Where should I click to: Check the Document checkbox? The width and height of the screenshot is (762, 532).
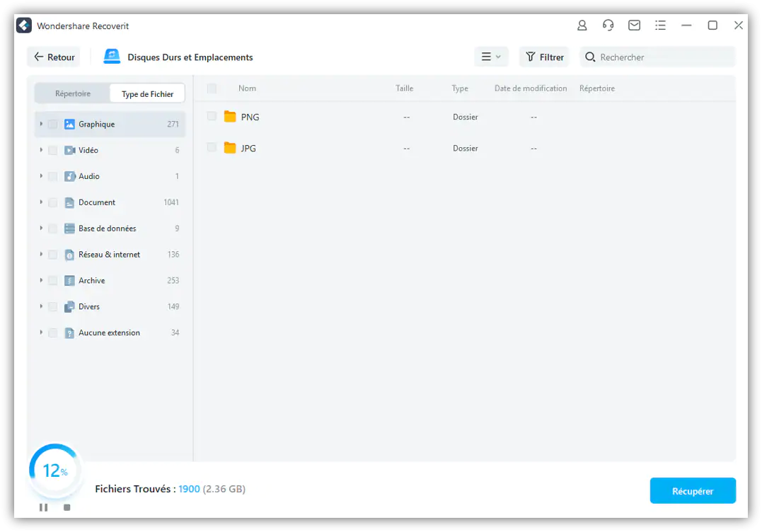[x=53, y=202]
